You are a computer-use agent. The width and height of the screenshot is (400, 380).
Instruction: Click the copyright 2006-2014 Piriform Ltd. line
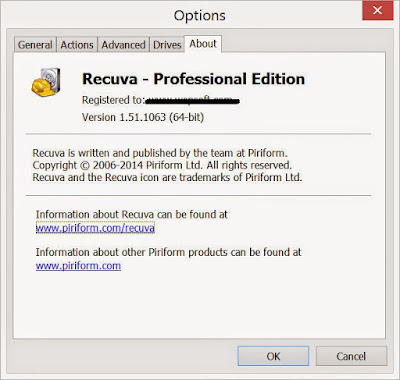pyautogui.click(x=162, y=165)
